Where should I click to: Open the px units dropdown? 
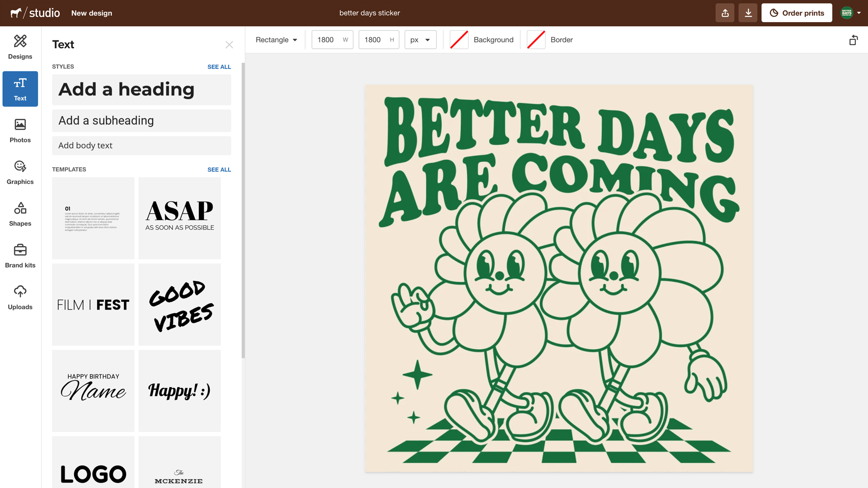coord(420,40)
